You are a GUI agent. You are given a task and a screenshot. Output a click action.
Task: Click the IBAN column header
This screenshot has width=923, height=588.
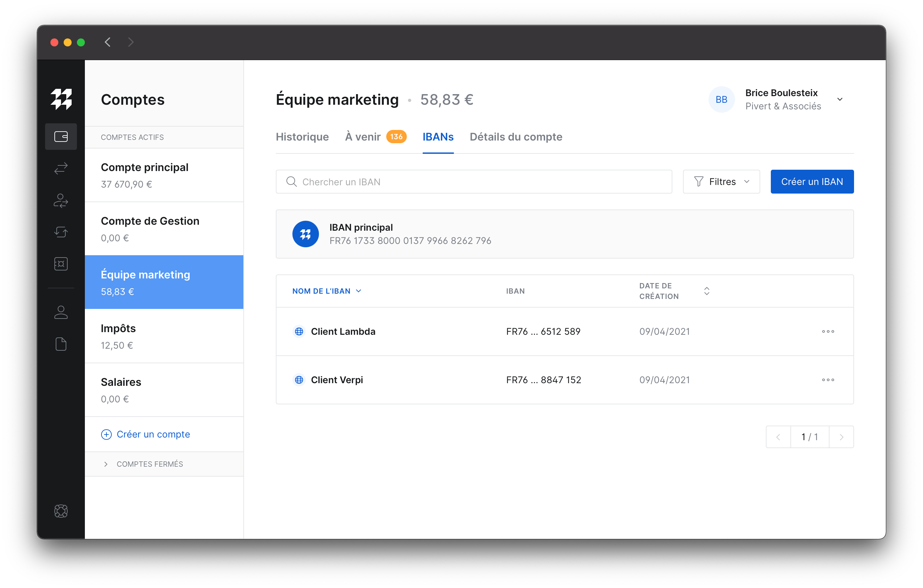[515, 291]
